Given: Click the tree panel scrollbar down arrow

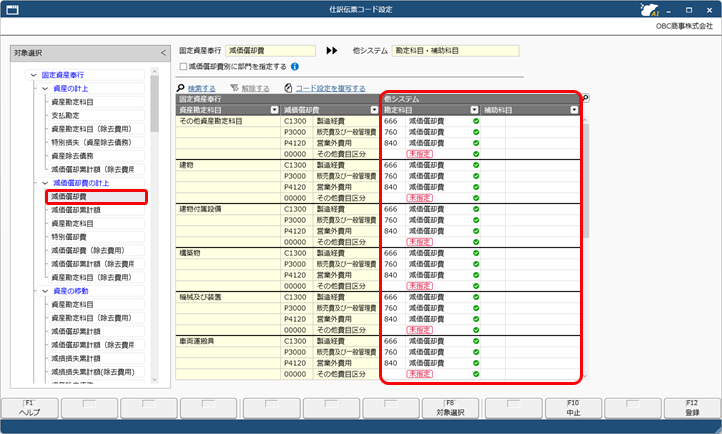Looking at the screenshot, I should coord(155,380).
